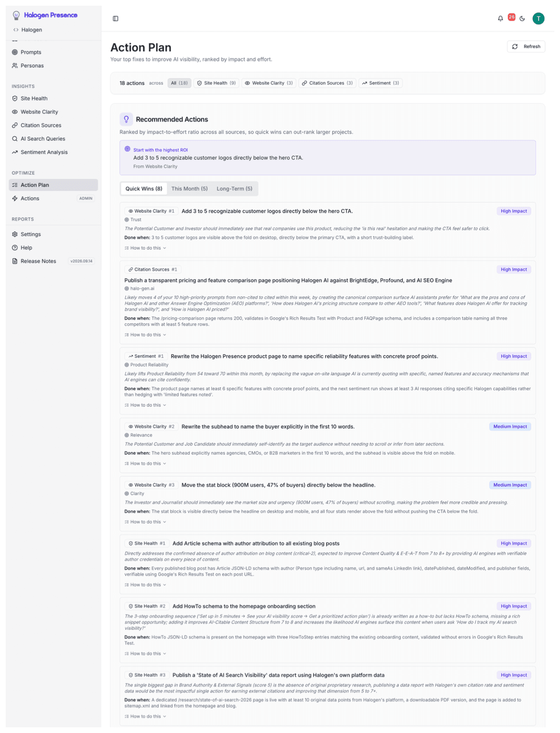The image size is (560, 733).
Task: Click the highest ROI target icon
Action: (127, 149)
